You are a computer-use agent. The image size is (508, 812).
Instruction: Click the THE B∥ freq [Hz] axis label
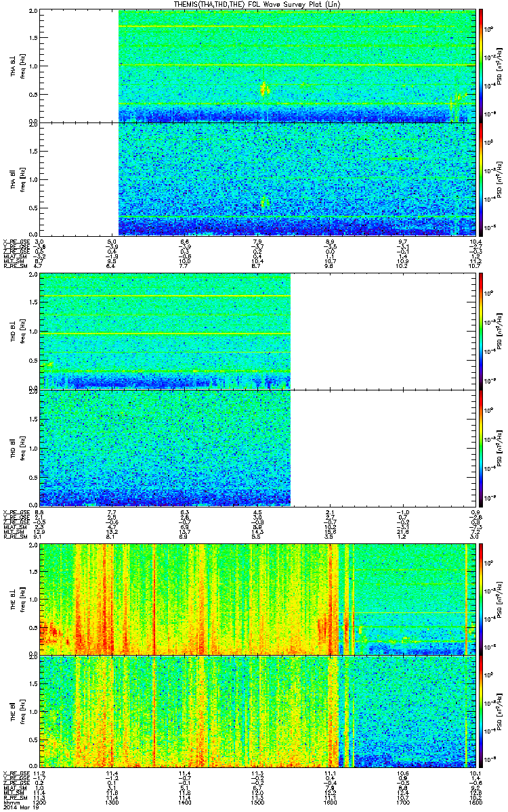[x=22, y=710]
